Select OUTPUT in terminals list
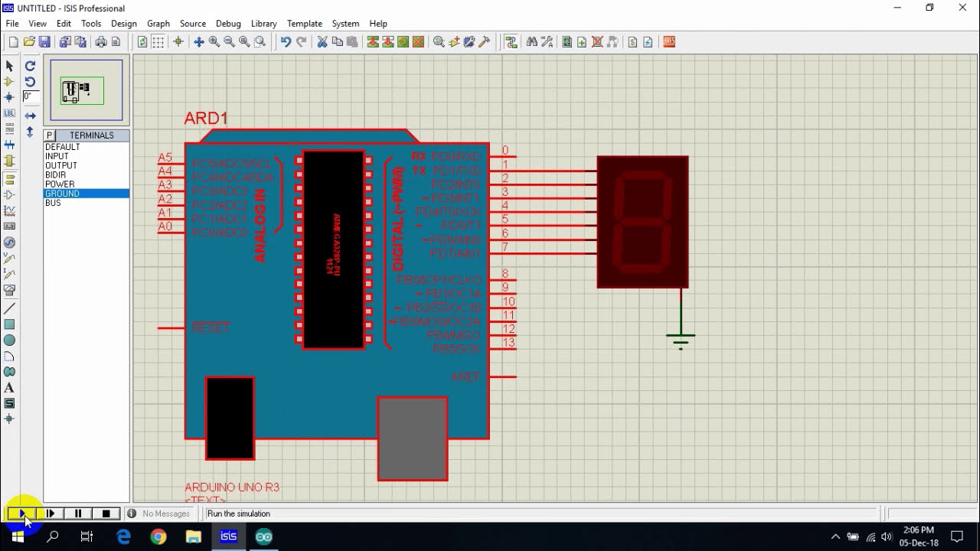 point(87,165)
